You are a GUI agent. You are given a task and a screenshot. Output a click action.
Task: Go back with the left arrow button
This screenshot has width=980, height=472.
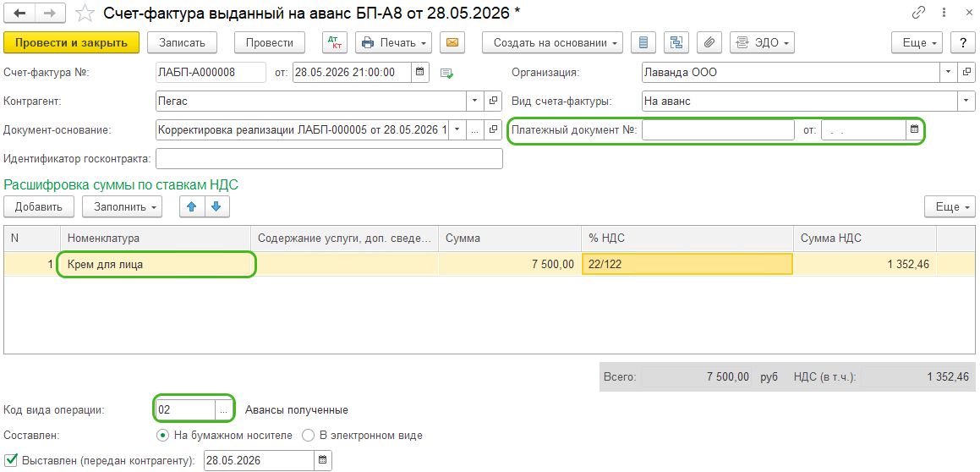20,13
